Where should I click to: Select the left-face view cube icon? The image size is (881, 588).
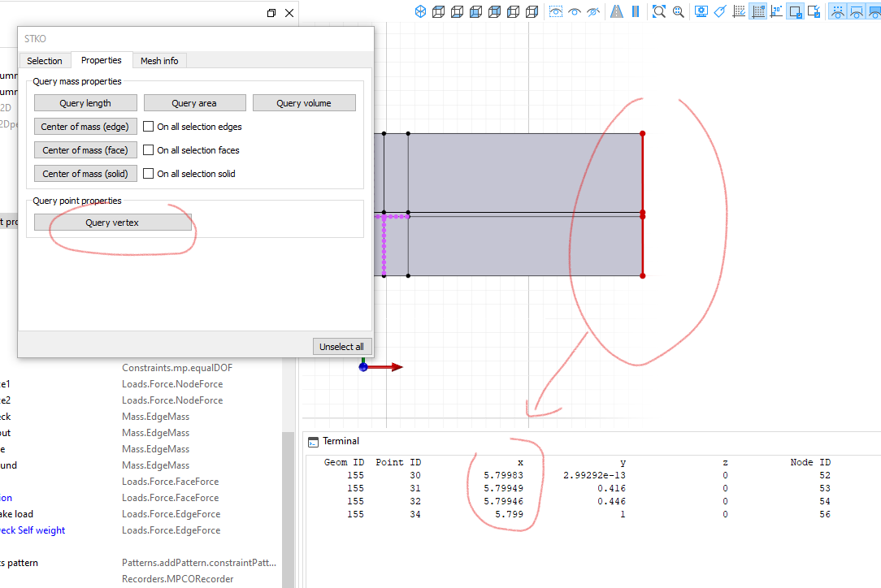(x=513, y=11)
